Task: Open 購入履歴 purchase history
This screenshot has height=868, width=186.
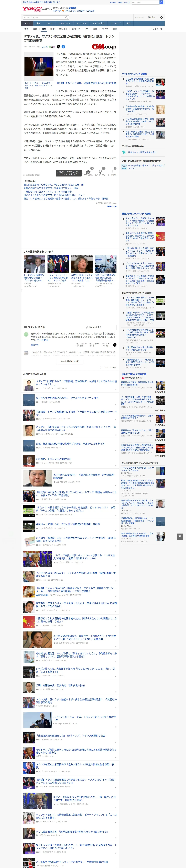Action: pos(152,17)
